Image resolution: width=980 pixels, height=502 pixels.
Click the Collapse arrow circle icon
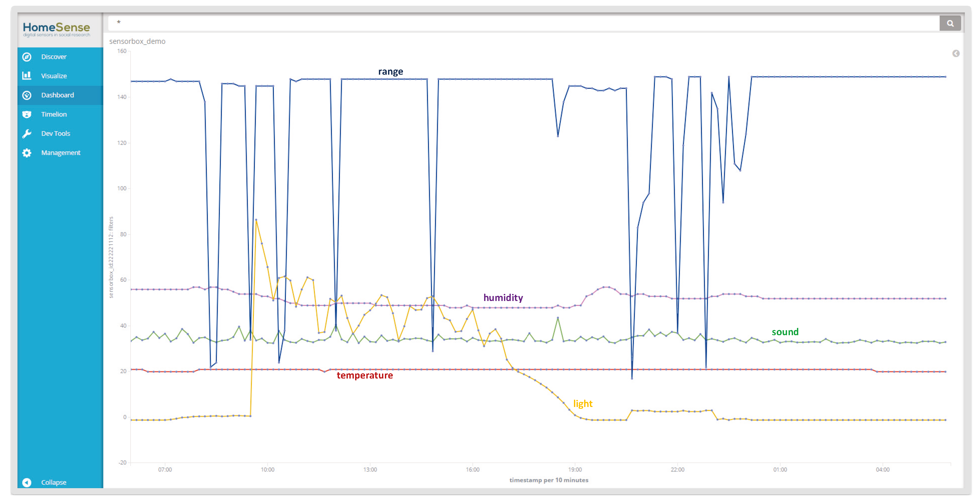[x=27, y=482]
